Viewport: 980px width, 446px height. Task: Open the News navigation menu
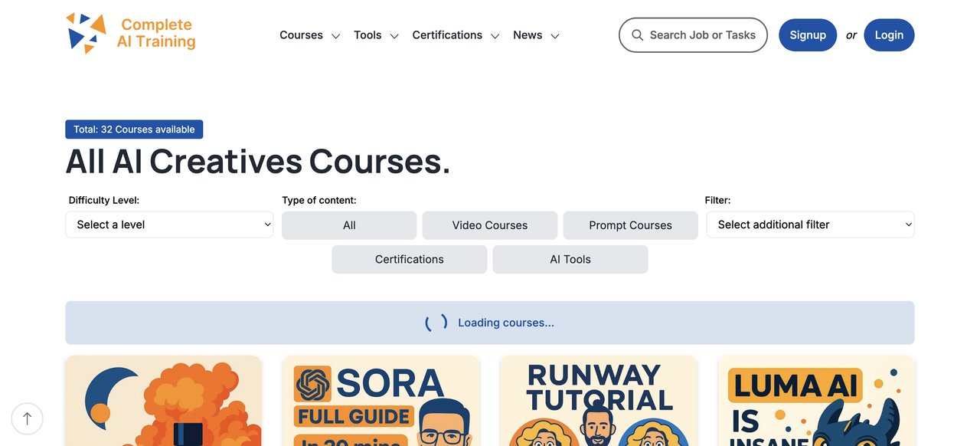[x=528, y=35]
